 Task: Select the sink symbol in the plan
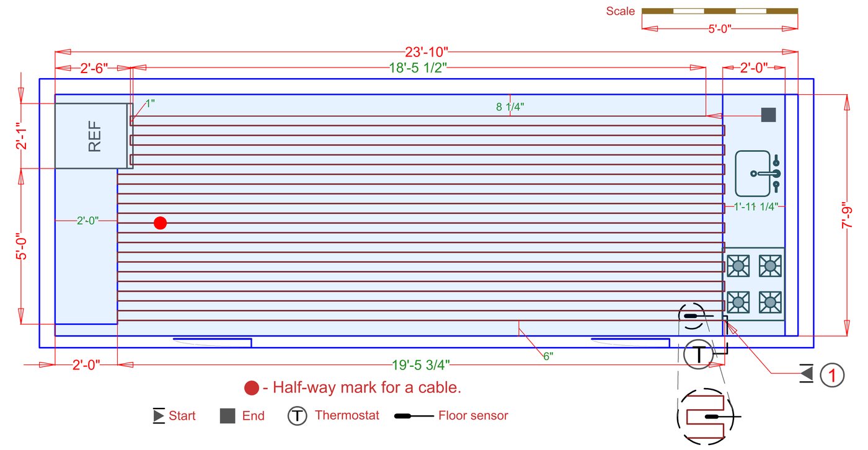point(756,174)
